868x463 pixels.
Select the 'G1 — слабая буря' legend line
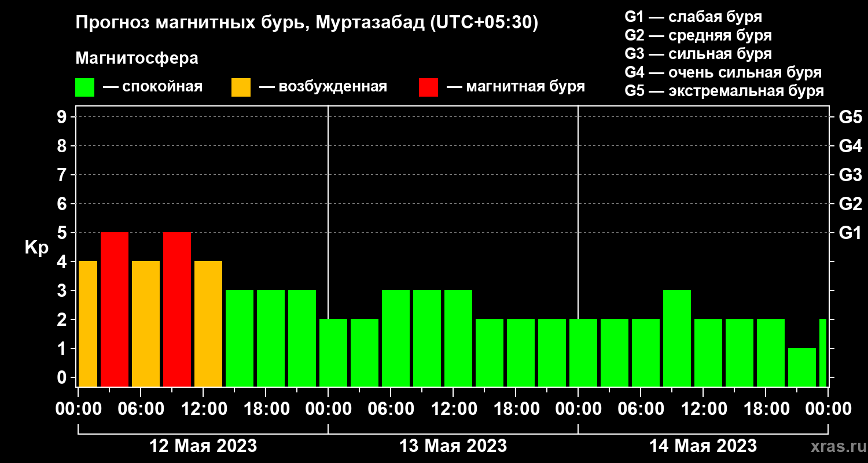[693, 16]
